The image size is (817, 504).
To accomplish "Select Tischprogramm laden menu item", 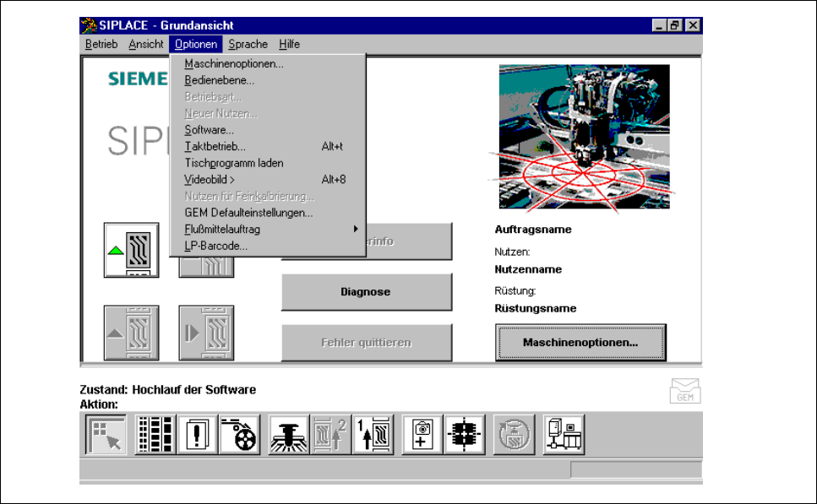I will tap(234, 162).
